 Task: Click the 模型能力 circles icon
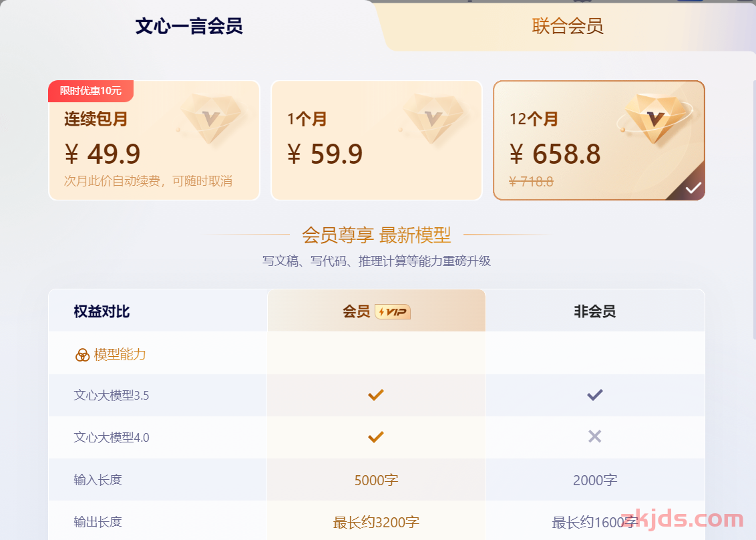click(82, 355)
